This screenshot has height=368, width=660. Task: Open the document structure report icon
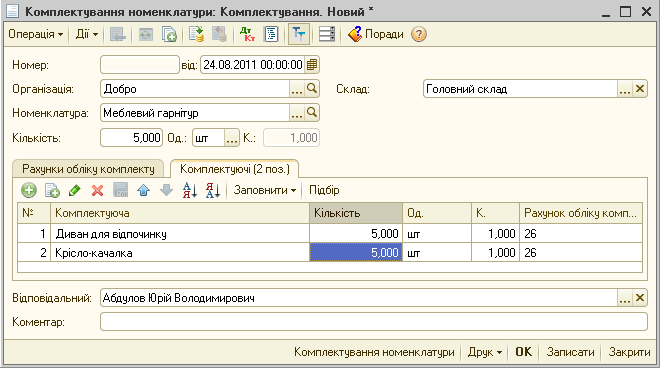(x=271, y=34)
